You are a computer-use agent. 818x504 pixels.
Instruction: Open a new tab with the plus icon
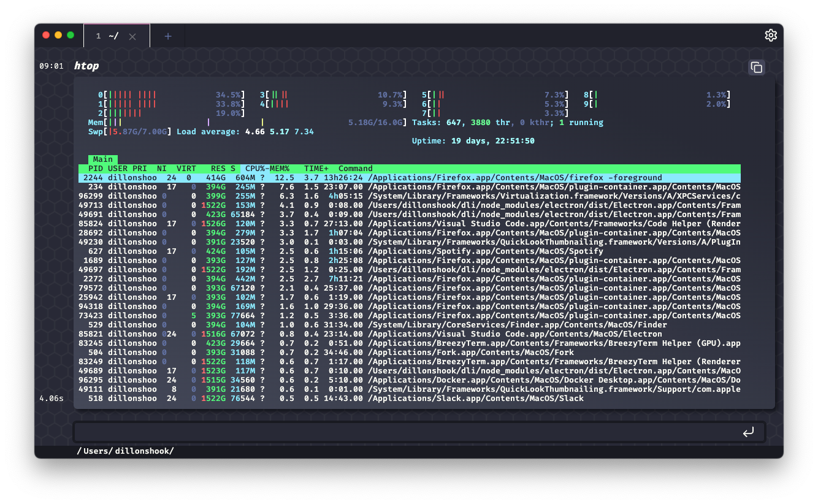pyautogui.click(x=167, y=36)
